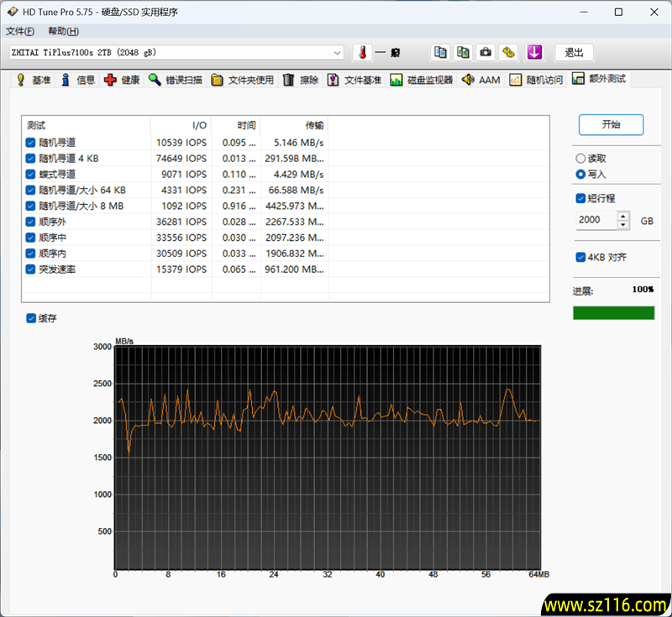Open the AAM settings panel
The height and width of the screenshot is (617, 672).
pos(481,80)
